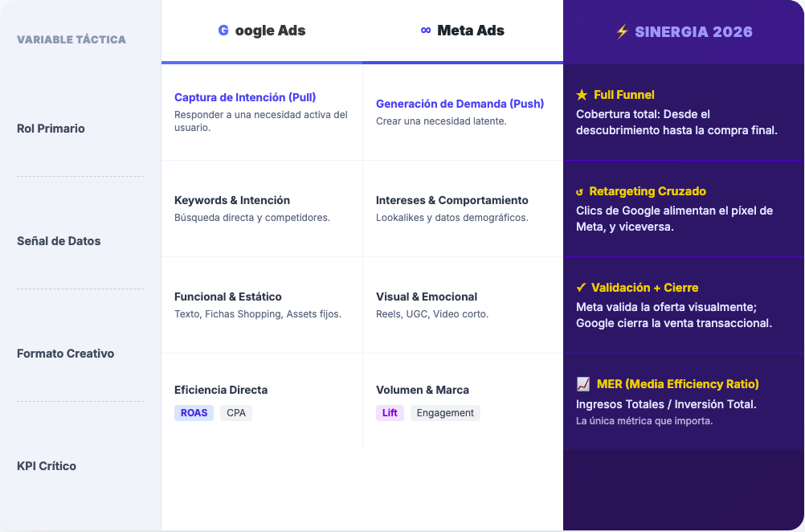Viewport: 805px width, 532px height.
Task: Click the VARIABLE TÁCTICA header label
Action: (x=72, y=39)
